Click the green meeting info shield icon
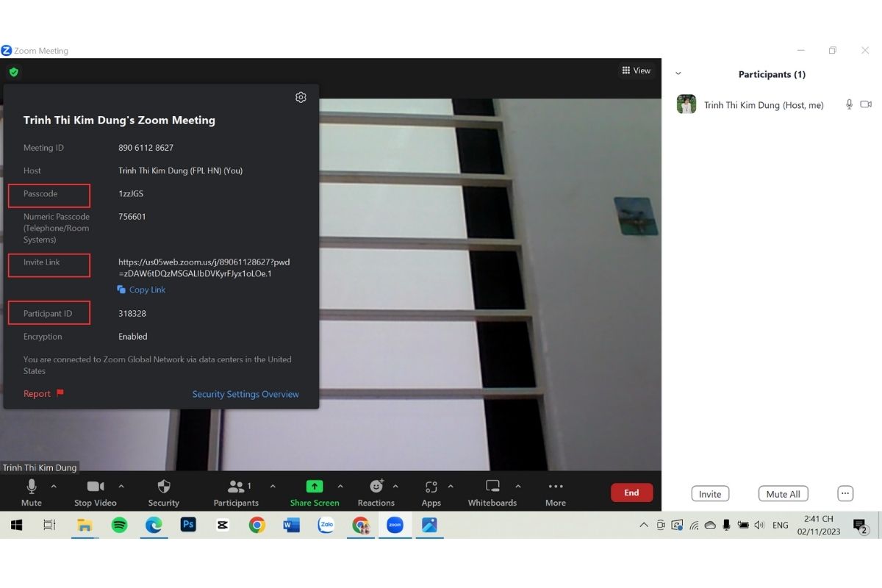 [x=13, y=72]
